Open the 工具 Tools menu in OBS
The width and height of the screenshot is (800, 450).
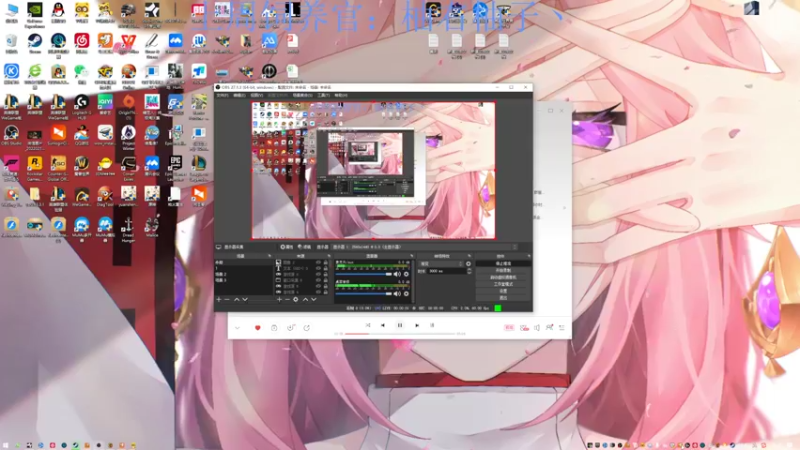324,95
